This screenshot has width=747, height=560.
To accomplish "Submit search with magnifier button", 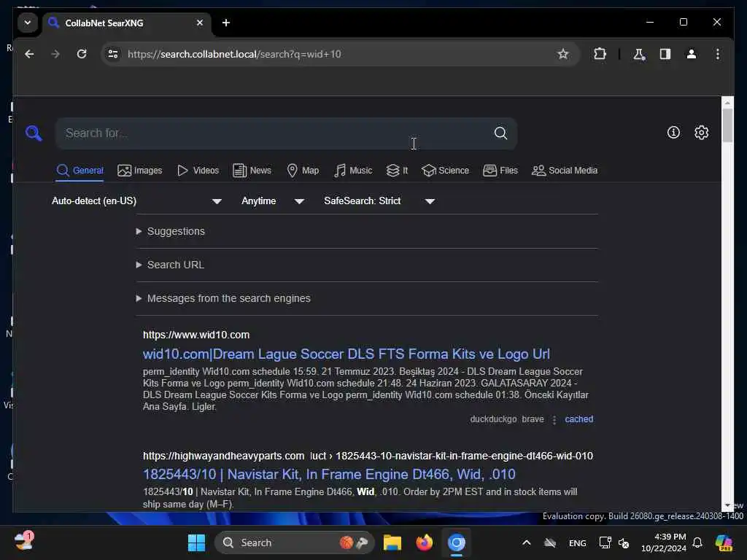I will click(500, 133).
